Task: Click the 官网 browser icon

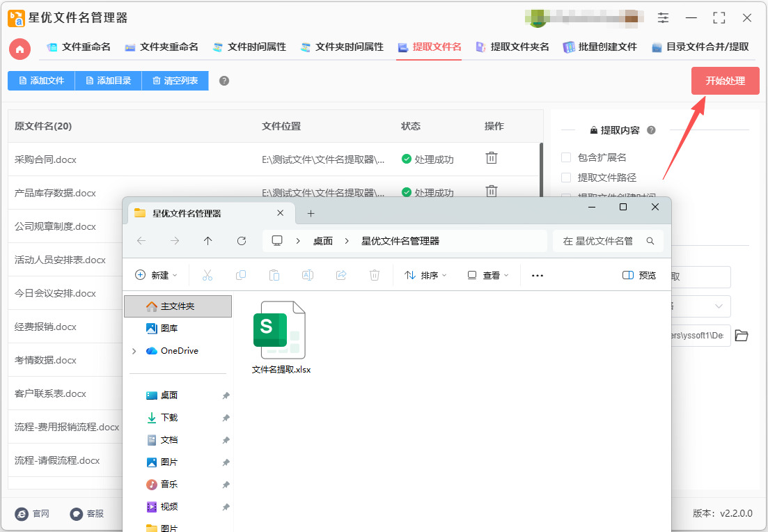Action: [22, 513]
